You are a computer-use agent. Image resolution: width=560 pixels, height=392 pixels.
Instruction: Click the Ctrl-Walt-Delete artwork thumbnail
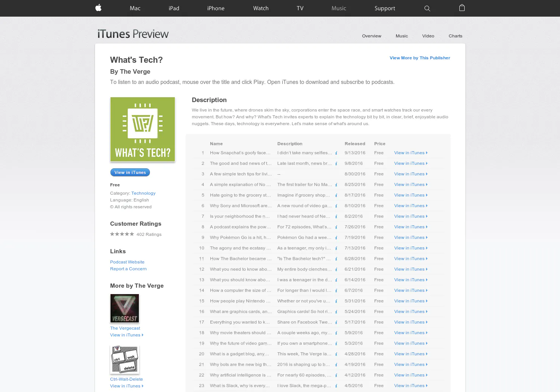click(124, 359)
